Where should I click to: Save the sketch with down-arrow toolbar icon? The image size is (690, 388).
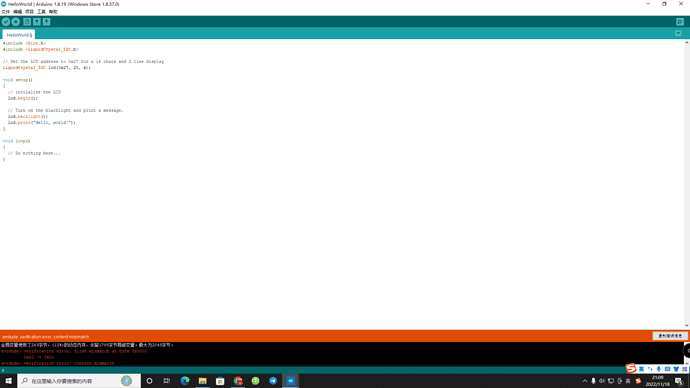(46, 22)
